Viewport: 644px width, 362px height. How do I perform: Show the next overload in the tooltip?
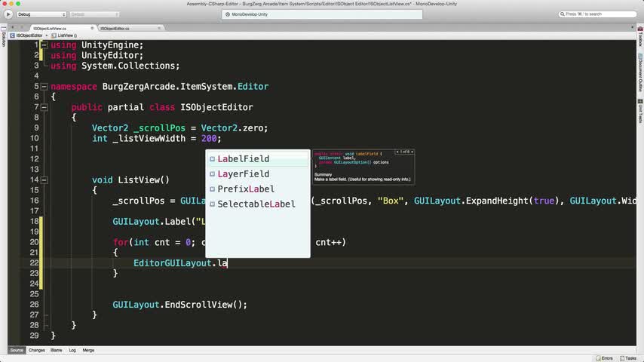412,152
